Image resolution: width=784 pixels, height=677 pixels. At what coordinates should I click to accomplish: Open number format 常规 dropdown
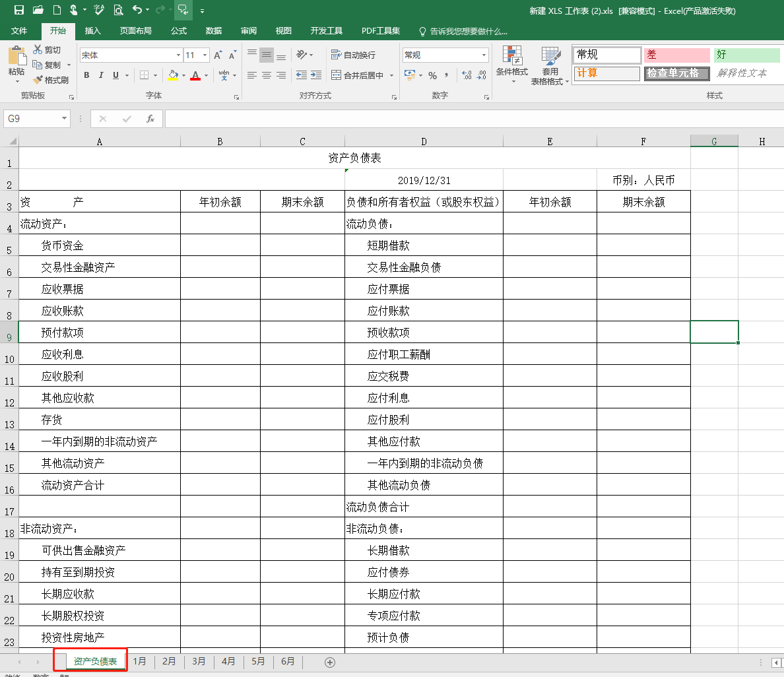click(x=484, y=55)
